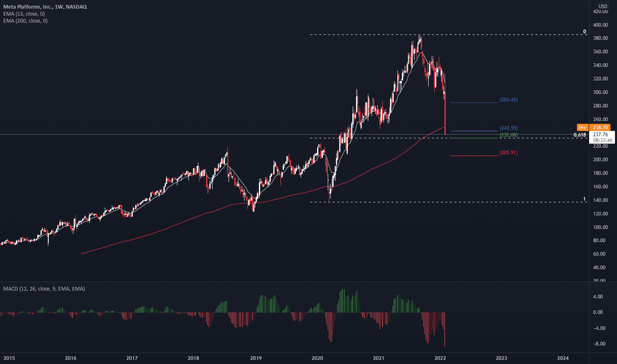Select the (232.08) green level label
617x364 pixels.
(508, 136)
